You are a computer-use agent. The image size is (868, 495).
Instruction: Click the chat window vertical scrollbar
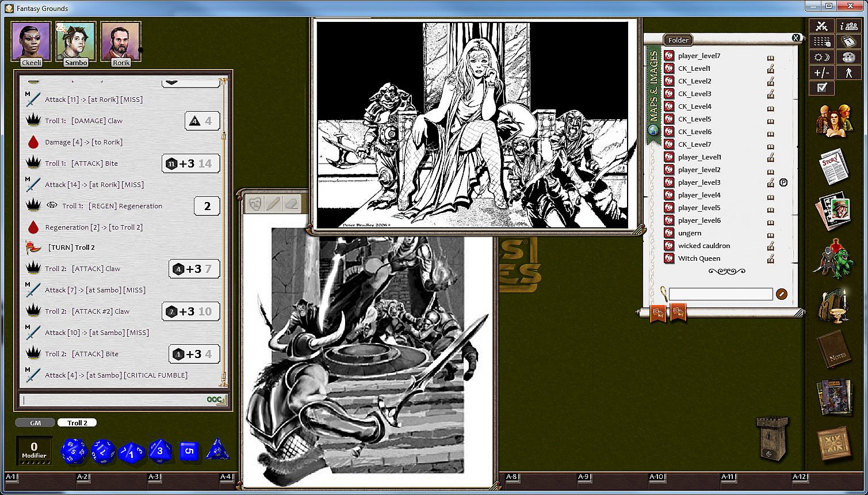click(x=223, y=230)
